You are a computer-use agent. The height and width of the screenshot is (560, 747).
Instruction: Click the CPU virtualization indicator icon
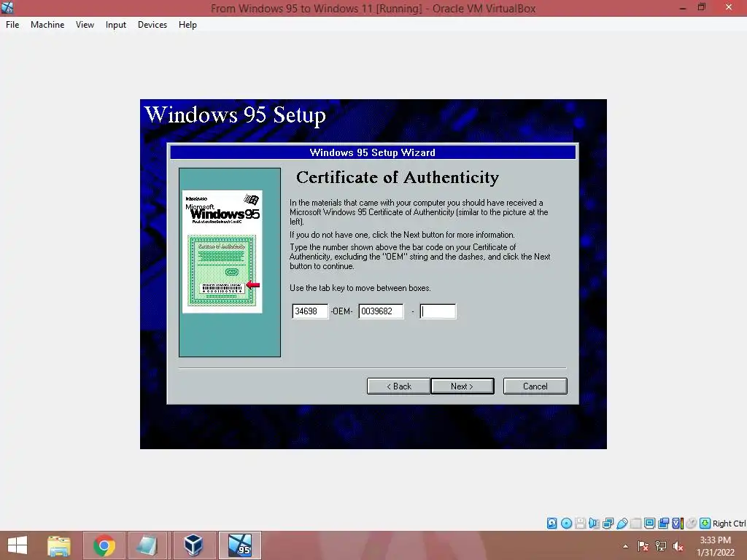[678, 524]
